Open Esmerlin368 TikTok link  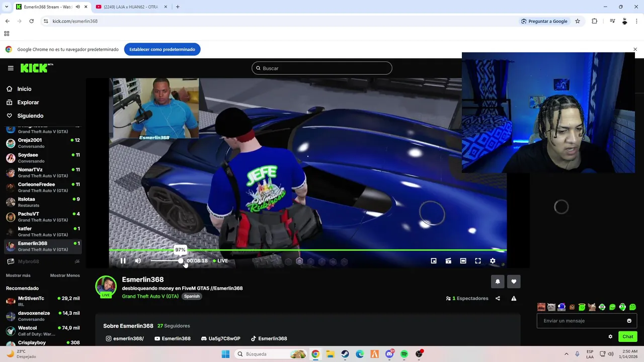tap(269, 339)
